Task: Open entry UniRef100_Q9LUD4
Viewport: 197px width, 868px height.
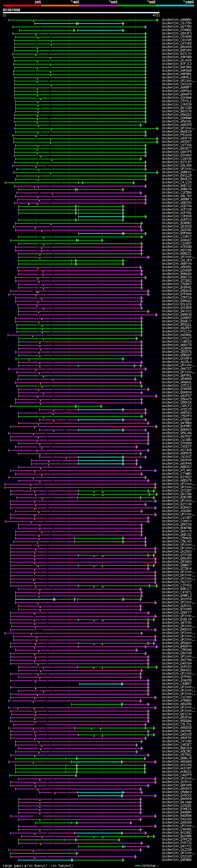Action: coord(176,166)
